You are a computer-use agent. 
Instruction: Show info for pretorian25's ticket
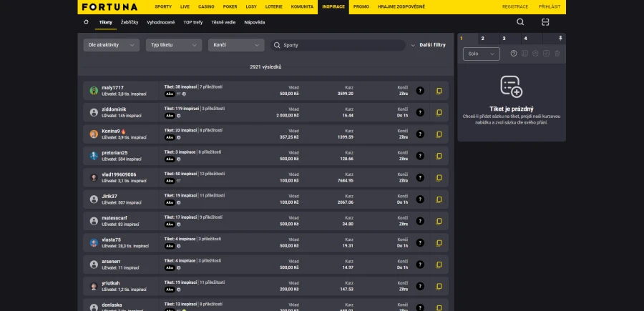click(420, 156)
